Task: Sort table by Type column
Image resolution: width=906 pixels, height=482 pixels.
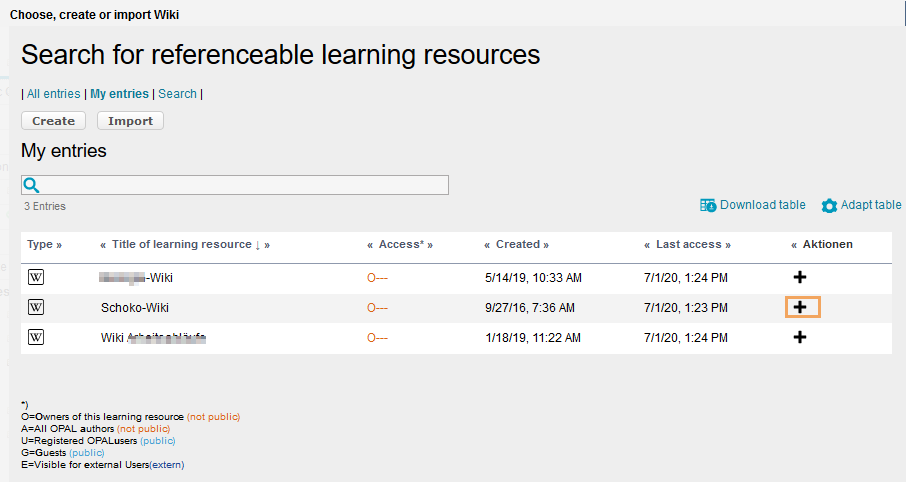Action: pyautogui.click(x=44, y=244)
